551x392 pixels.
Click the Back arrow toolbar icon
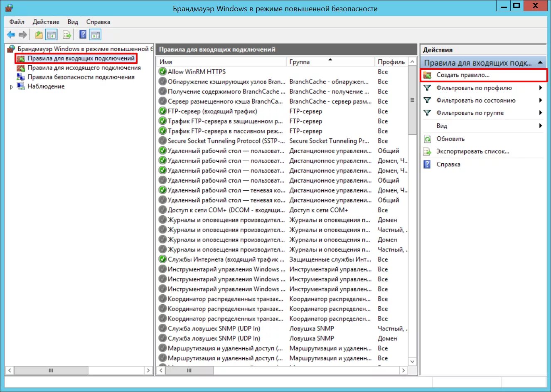coord(11,35)
